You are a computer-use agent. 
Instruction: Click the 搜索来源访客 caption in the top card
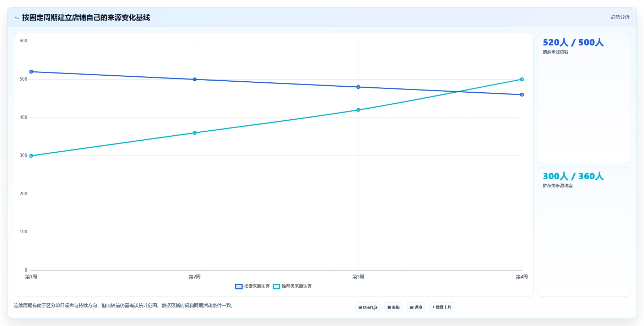coord(556,52)
